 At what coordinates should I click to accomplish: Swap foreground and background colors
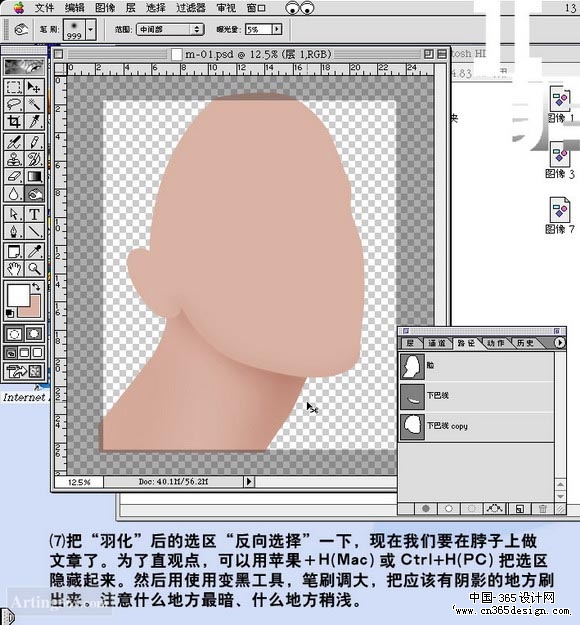36,286
